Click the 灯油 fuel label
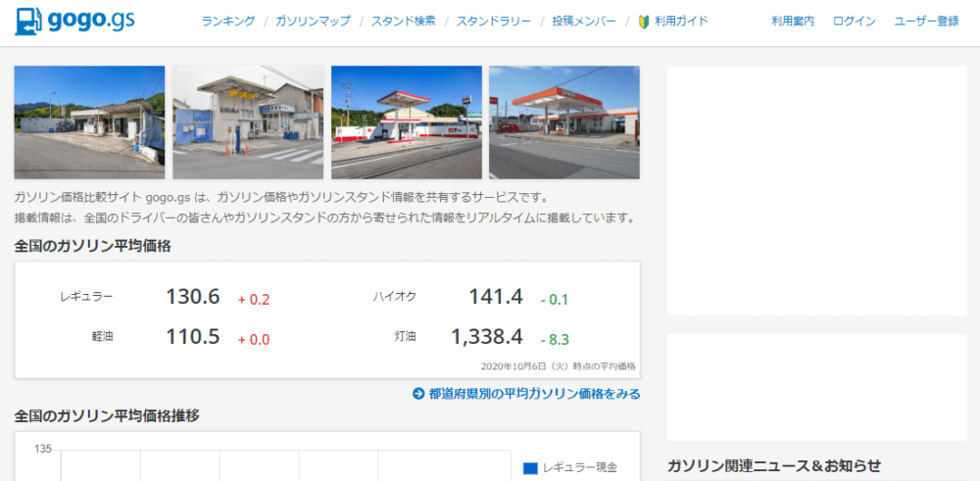Viewport: 980px width, 481px height. click(405, 336)
